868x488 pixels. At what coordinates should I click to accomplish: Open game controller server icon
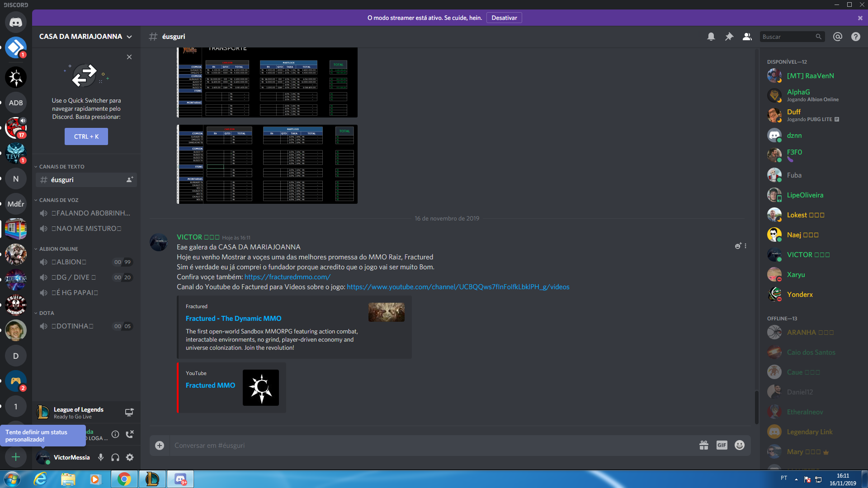(16, 381)
